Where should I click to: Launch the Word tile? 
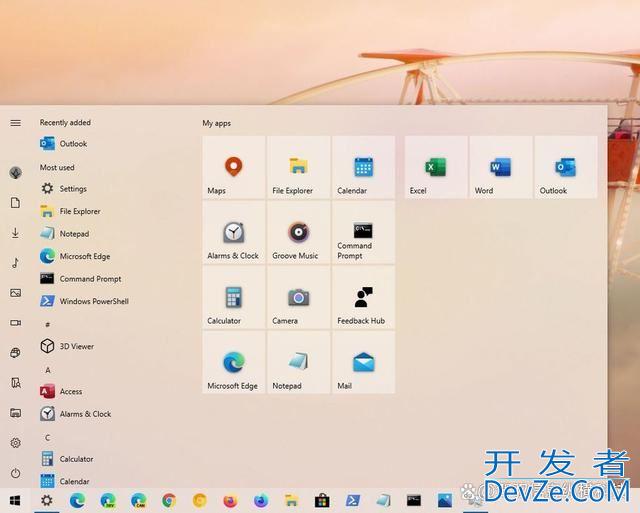point(501,167)
